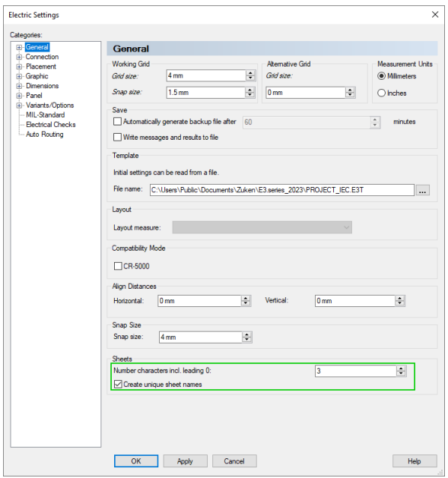448x478 pixels.
Task: Expand the Connection category node
Action: (19, 57)
